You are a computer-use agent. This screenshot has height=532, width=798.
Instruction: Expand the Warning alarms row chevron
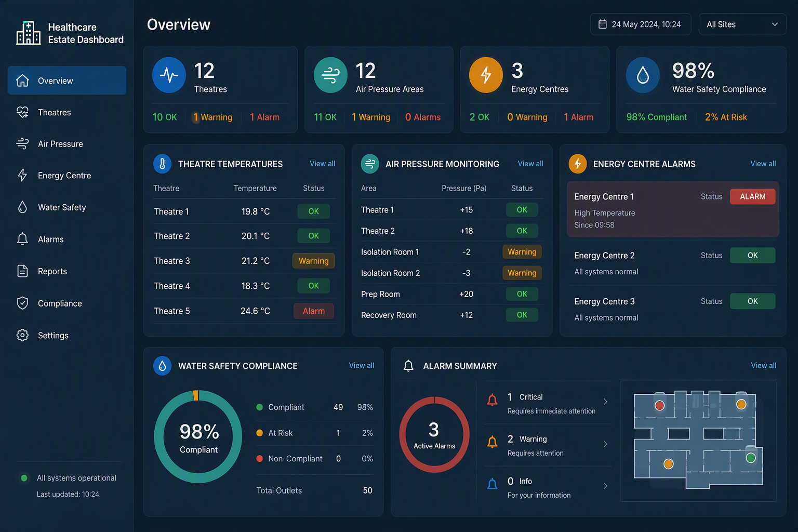tap(605, 444)
